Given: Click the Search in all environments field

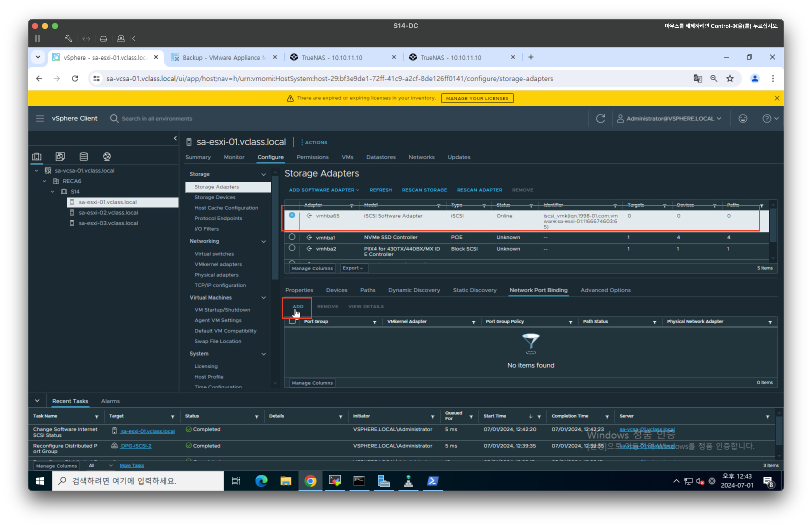Looking at the screenshot, I should [157, 118].
